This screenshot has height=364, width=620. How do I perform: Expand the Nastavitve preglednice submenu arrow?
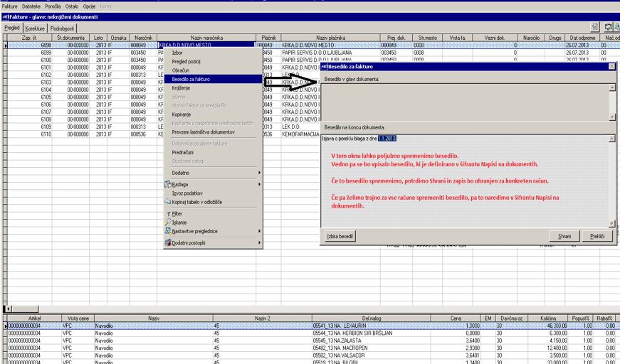pyautogui.click(x=259, y=231)
